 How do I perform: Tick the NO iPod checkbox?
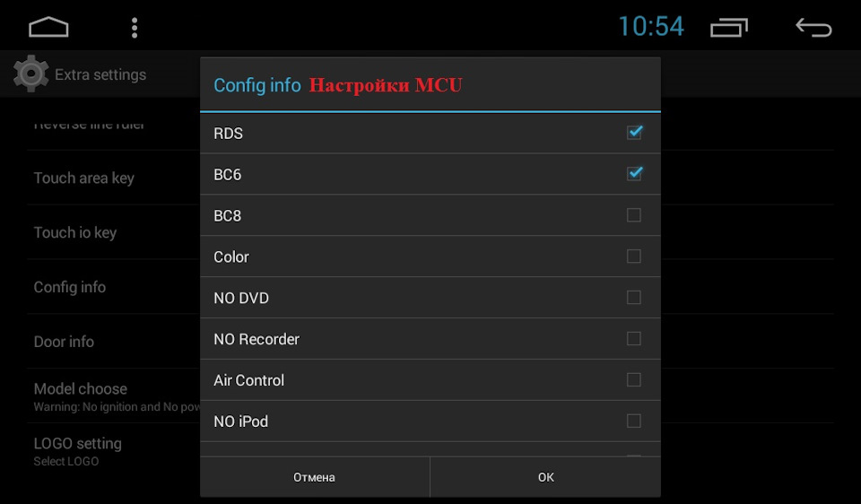634,421
